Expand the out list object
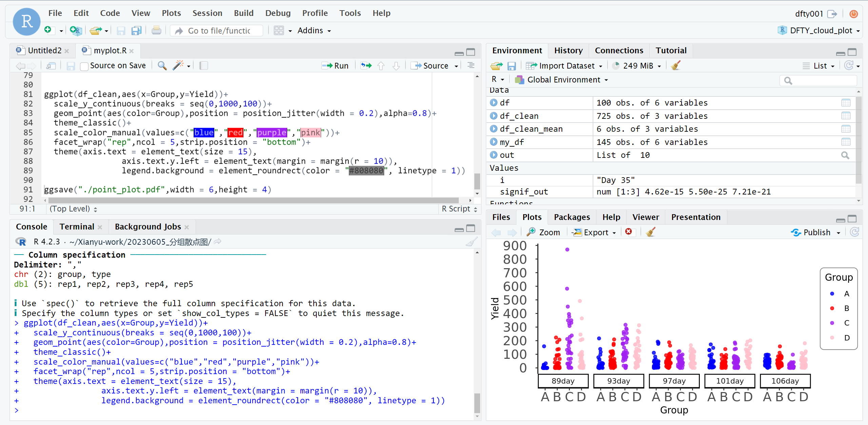This screenshot has width=868, height=425. click(494, 155)
